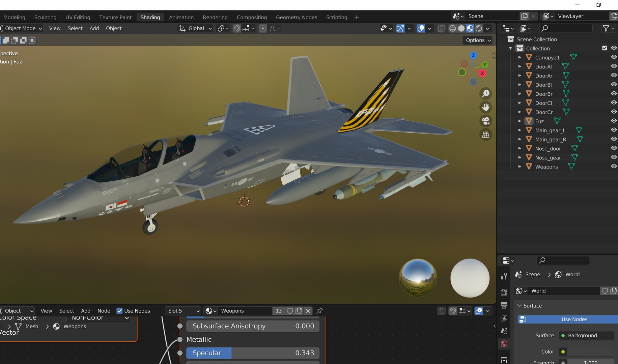
Task: Unlink the Weopons material with X
Action: tap(308, 311)
